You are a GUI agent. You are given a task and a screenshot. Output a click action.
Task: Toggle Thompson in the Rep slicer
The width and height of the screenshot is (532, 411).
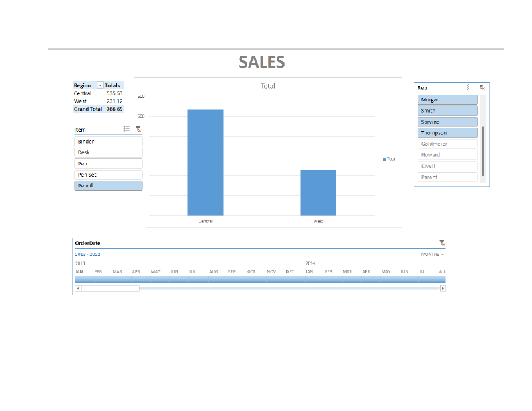(x=447, y=133)
